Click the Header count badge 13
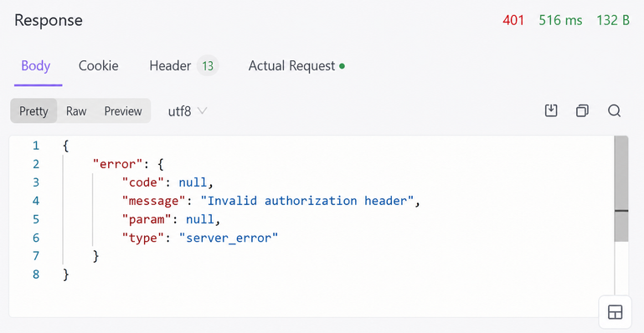The height and width of the screenshot is (333, 644). 208,66
